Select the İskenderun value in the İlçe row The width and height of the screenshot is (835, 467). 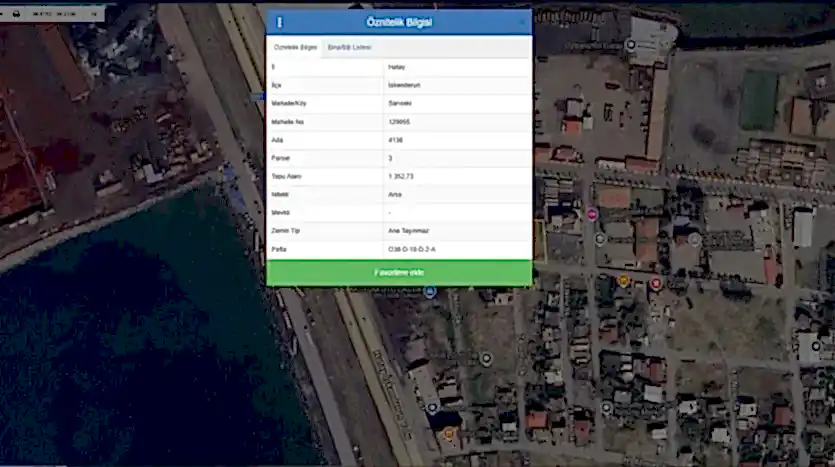coord(401,86)
